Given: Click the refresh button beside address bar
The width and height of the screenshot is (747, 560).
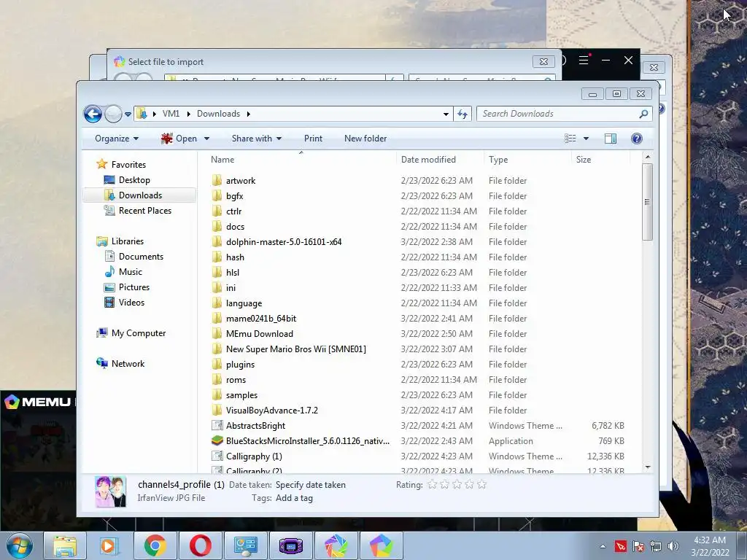Looking at the screenshot, I should click(x=462, y=114).
